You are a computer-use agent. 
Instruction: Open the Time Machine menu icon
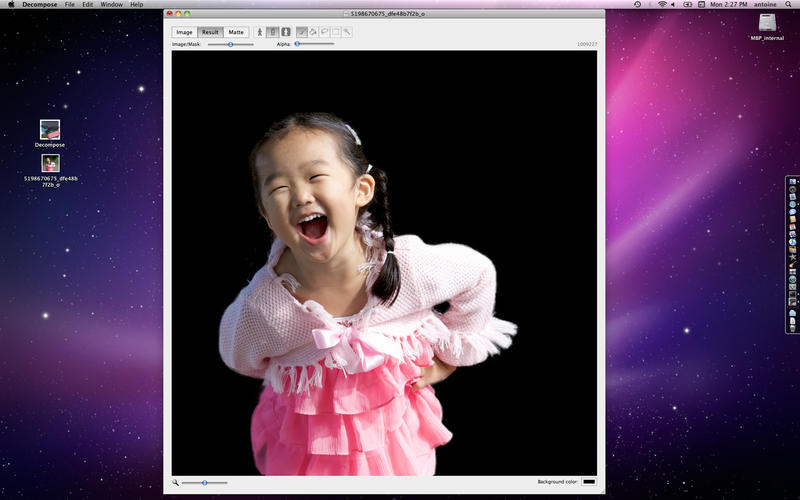tap(637, 5)
